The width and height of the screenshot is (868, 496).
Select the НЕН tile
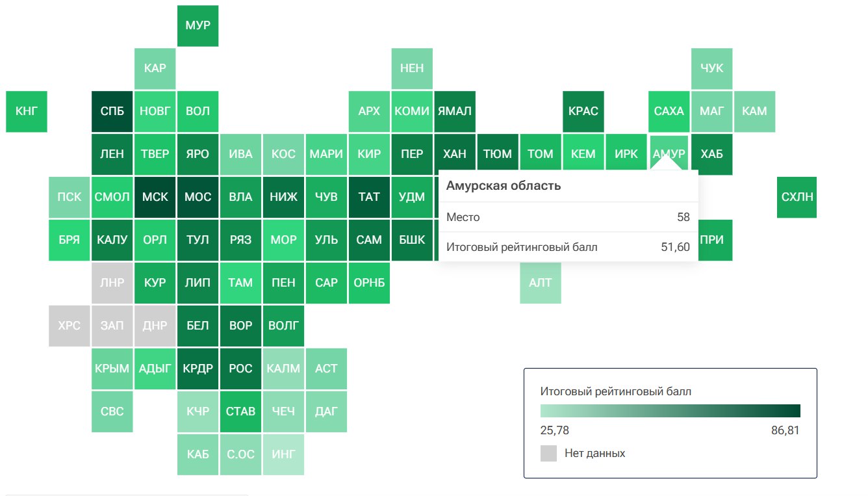click(412, 68)
